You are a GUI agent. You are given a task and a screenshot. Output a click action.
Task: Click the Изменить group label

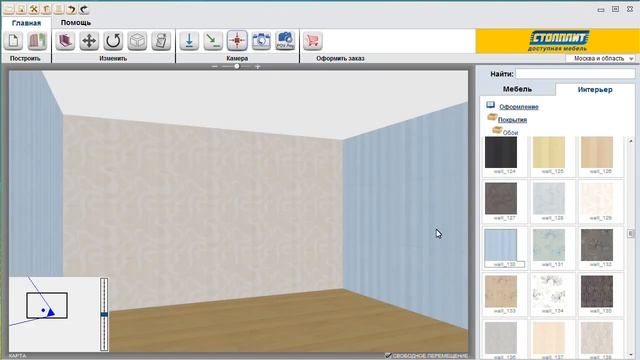(x=113, y=58)
